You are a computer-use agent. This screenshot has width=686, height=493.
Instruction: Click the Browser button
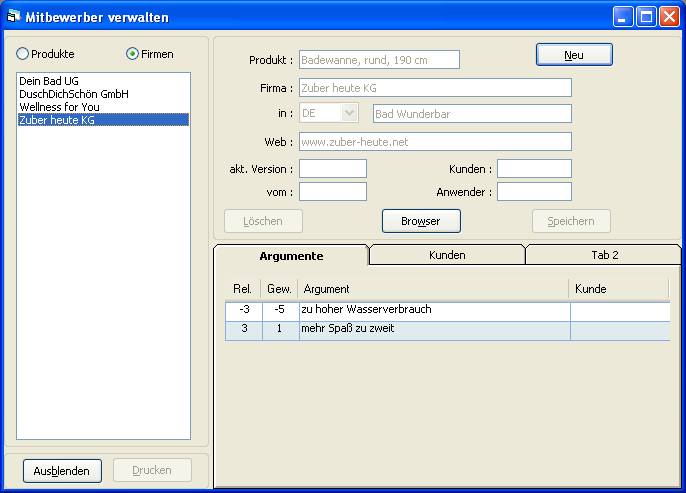(x=421, y=221)
